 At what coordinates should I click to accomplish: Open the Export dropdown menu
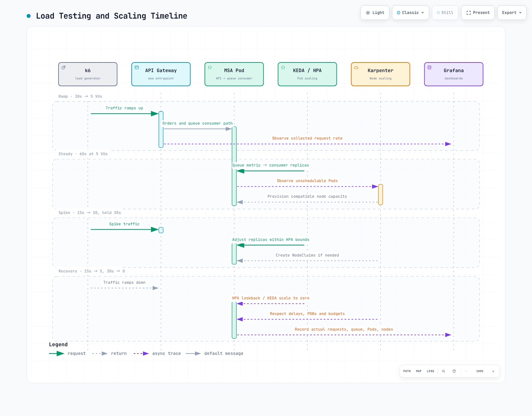point(512,13)
